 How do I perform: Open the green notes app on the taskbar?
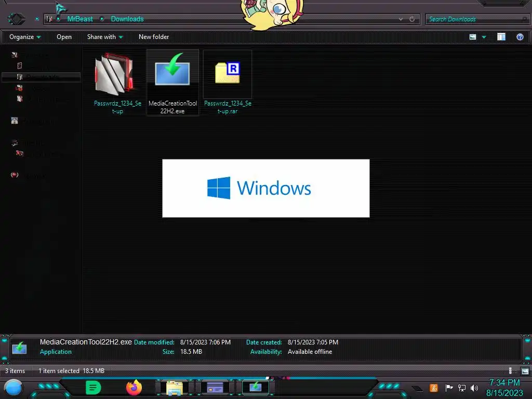94,388
